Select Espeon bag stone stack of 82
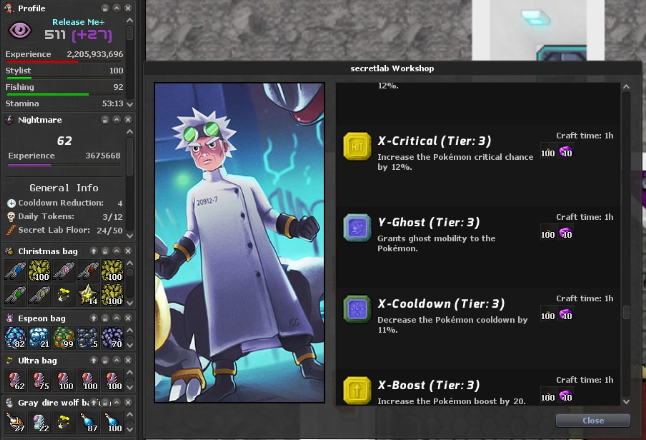 tap(16, 337)
